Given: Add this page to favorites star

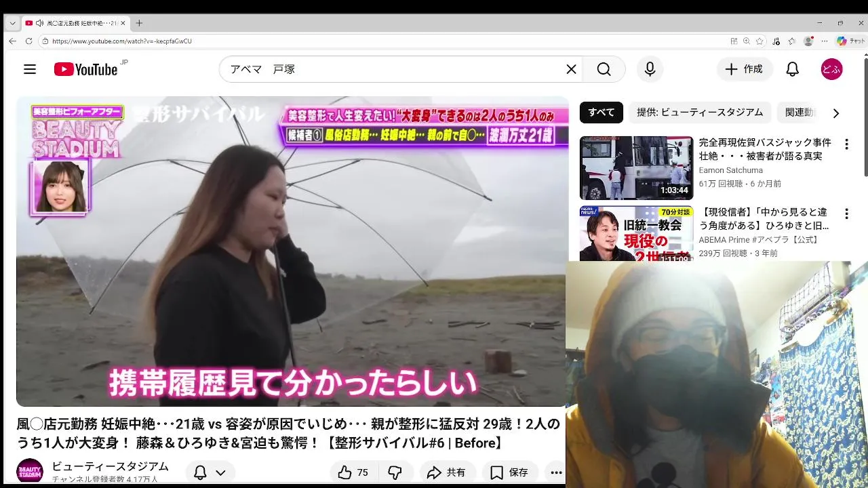Looking at the screenshot, I should coord(759,41).
